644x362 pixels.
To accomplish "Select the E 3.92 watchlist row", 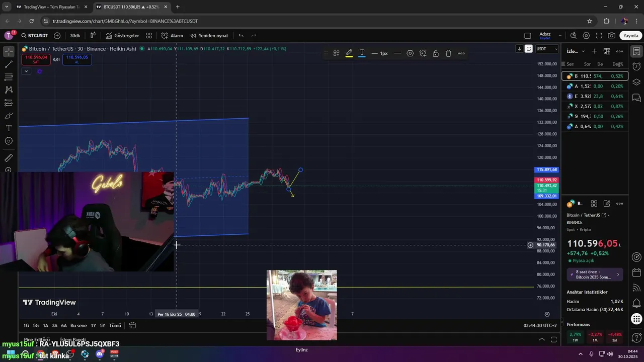I will click(x=595, y=96).
